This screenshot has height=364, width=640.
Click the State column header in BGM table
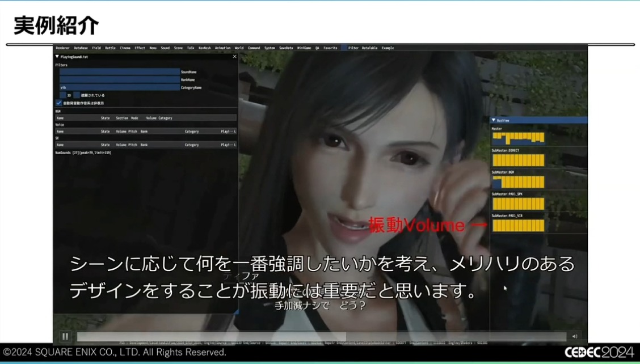106,118
